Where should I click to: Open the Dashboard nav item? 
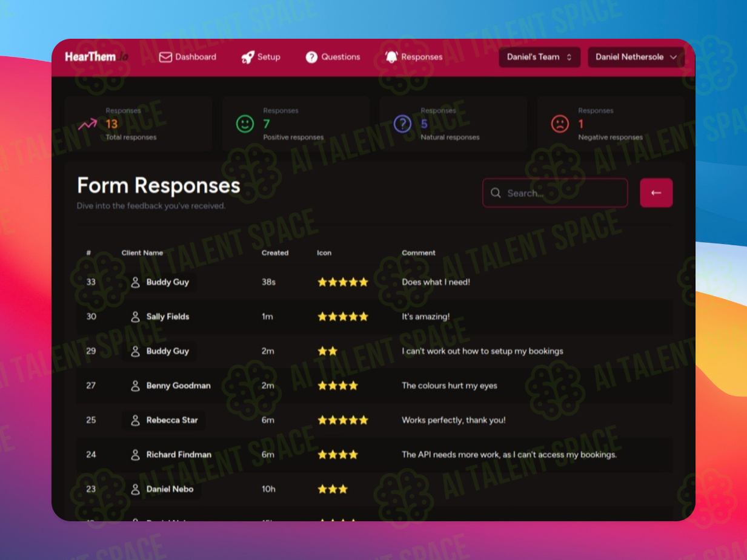click(188, 57)
